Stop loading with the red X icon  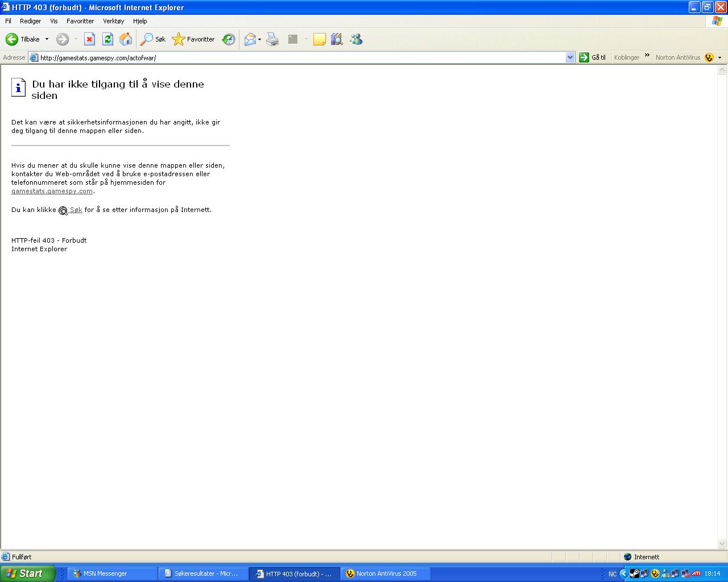pos(89,39)
